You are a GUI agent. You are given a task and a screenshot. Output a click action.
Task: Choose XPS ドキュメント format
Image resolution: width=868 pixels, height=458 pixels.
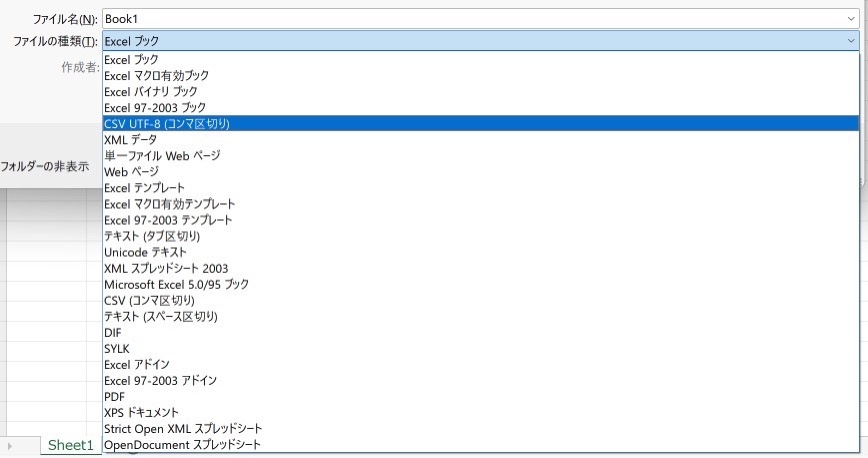coord(480,413)
